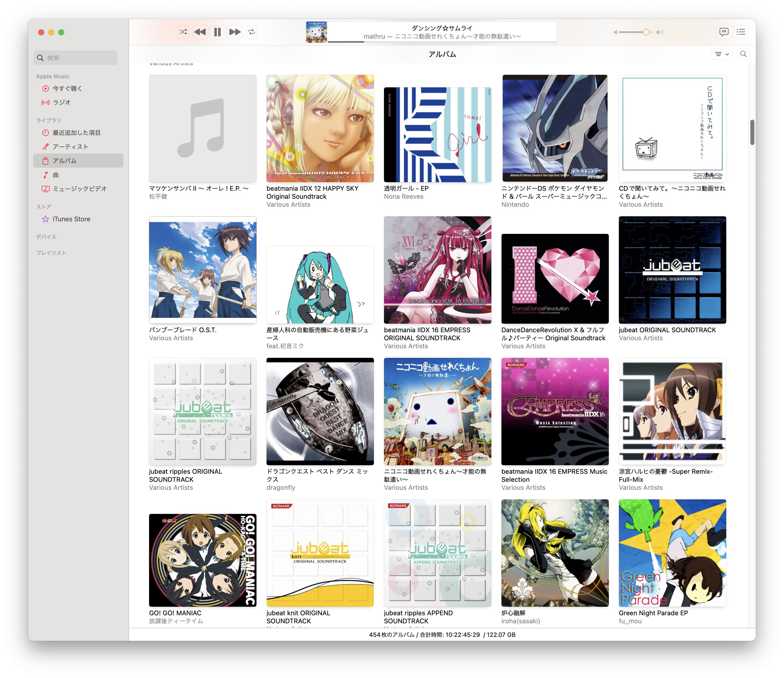
Task: Open ドラゴンクエスト ベスト ダンス ミックス cover
Action: [x=320, y=411]
